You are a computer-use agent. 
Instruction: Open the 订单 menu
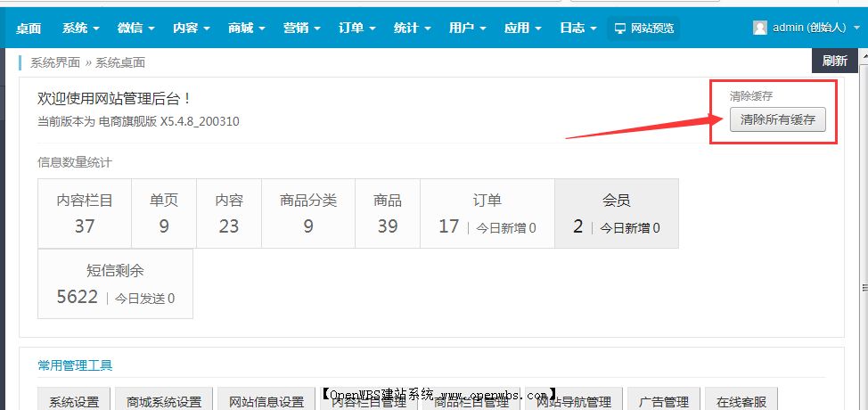(357, 29)
